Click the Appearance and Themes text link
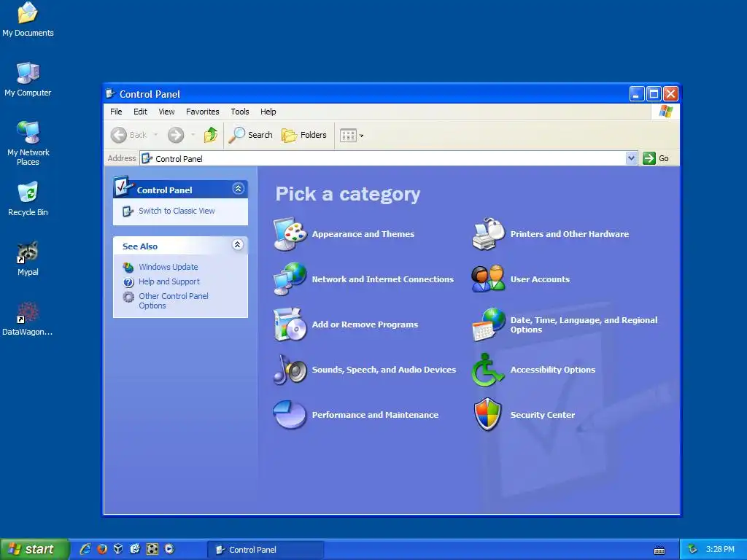Screen dimensions: 747x560 click(x=363, y=234)
